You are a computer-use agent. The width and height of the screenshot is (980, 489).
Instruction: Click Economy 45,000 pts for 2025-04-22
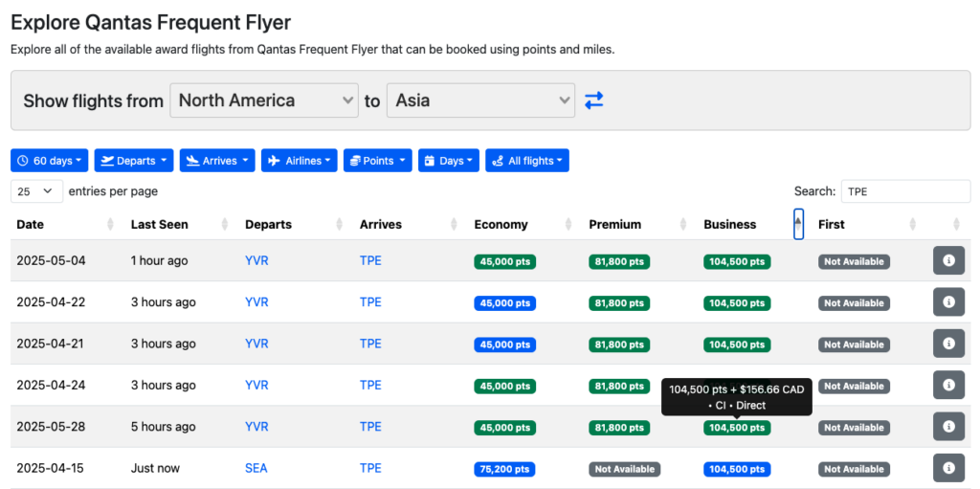point(505,303)
